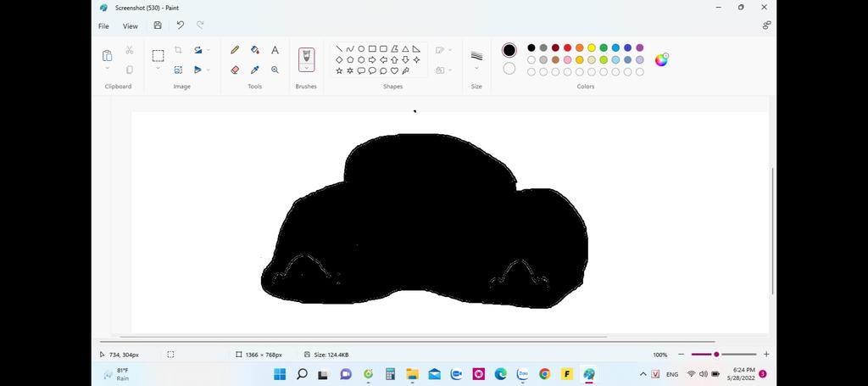Image resolution: width=868 pixels, height=386 pixels.
Task: Pick the Right arrow shape
Action: (x=372, y=60)
